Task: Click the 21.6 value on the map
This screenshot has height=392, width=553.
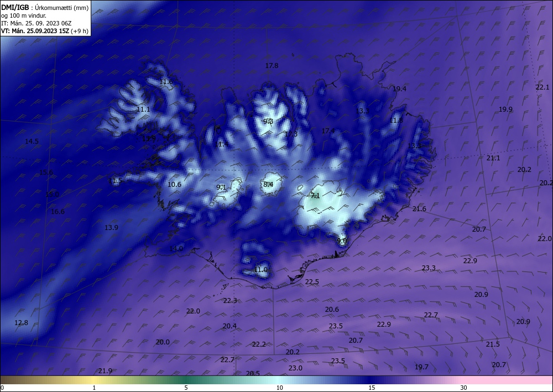Action: pyautogui.click(x=419, y=209)
